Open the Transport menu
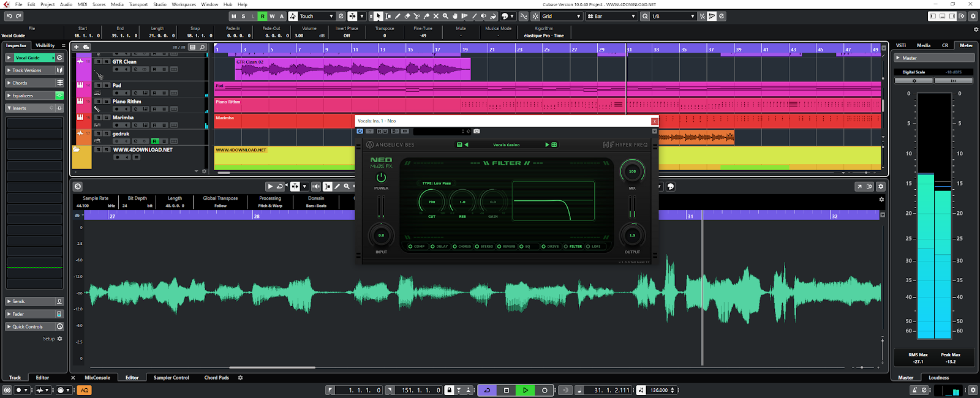 [138, 4]
